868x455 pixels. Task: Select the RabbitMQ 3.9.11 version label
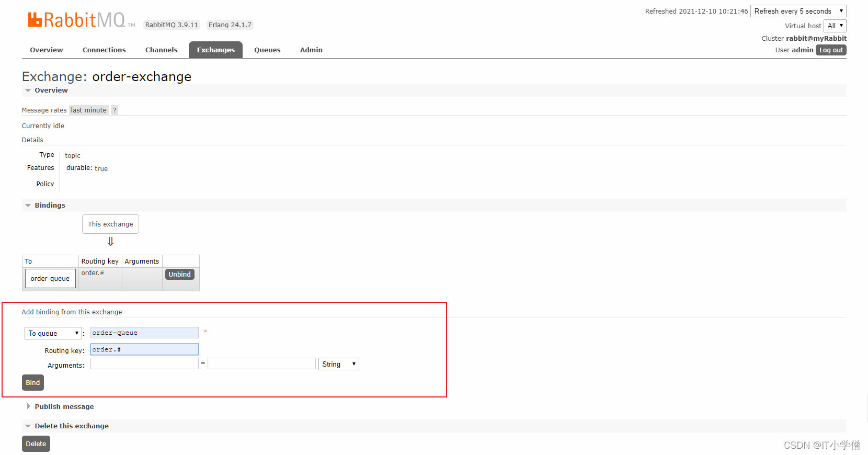172,25
